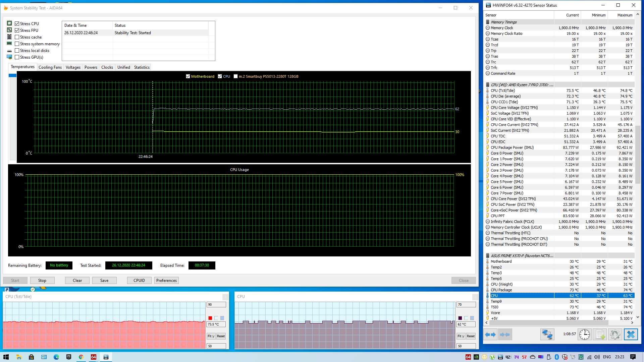Open AIDA64 icon in the taskbar
644x362 pixels.
pos(94,357)
